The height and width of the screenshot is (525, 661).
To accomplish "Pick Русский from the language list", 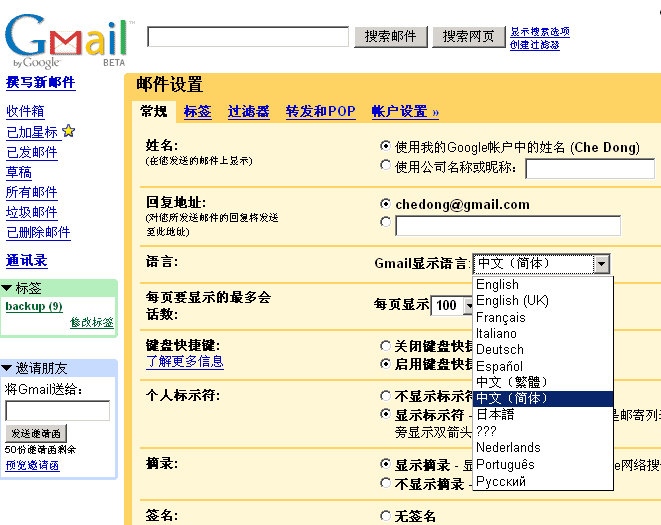I will pos(500,481).
